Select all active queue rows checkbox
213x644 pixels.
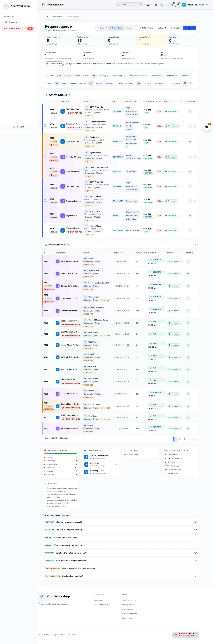[x=45, y=101]
